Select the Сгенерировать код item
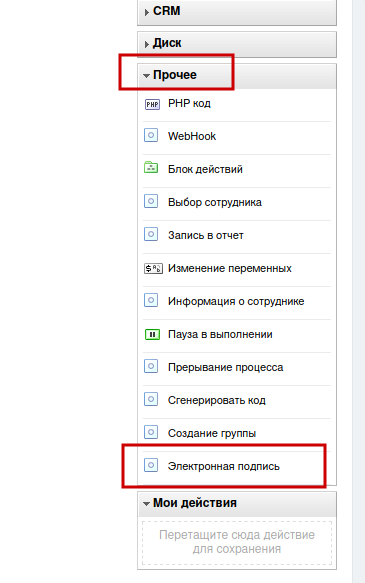 [x=217, y=400]
